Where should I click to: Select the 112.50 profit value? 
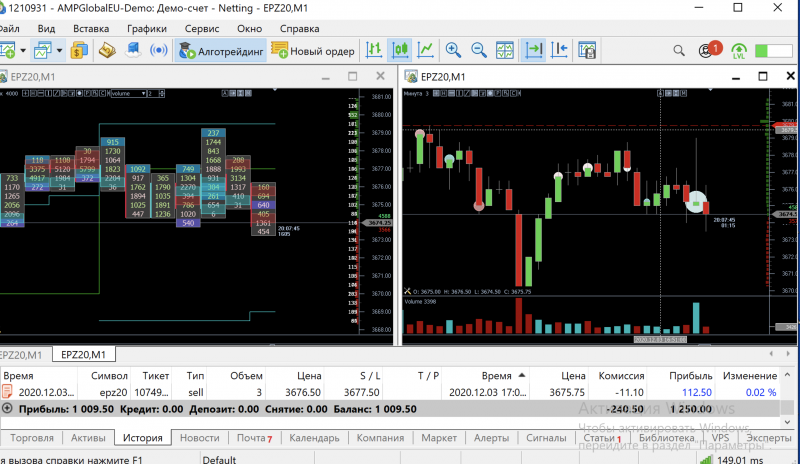pyautogui.click(x=697, y=393)
